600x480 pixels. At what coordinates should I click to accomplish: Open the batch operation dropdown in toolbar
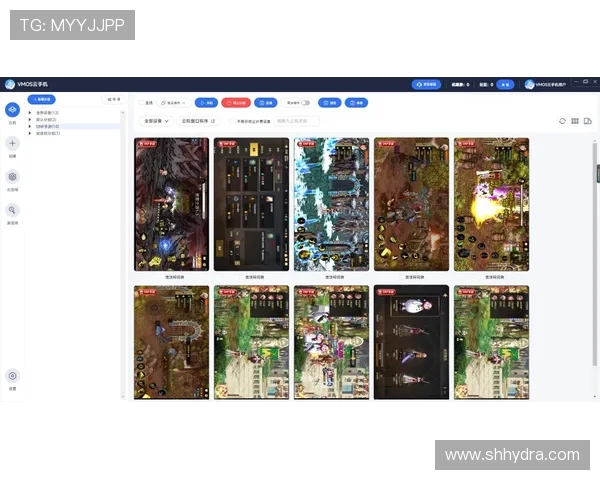coord(173,102)
